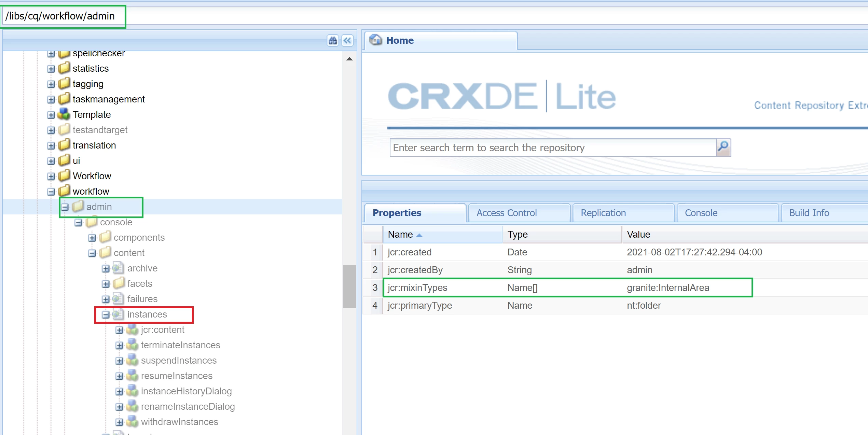Image resolution: width=868 pixels, height=435 pixels.
Task: Collapse the tree panel using double-arrow icon
Action: click(x=347, y=41)
